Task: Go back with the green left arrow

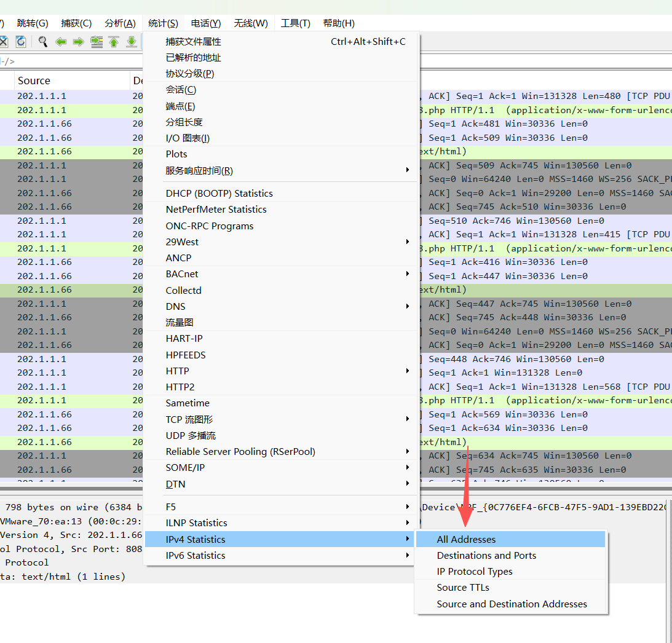Action: coord(61,42)
